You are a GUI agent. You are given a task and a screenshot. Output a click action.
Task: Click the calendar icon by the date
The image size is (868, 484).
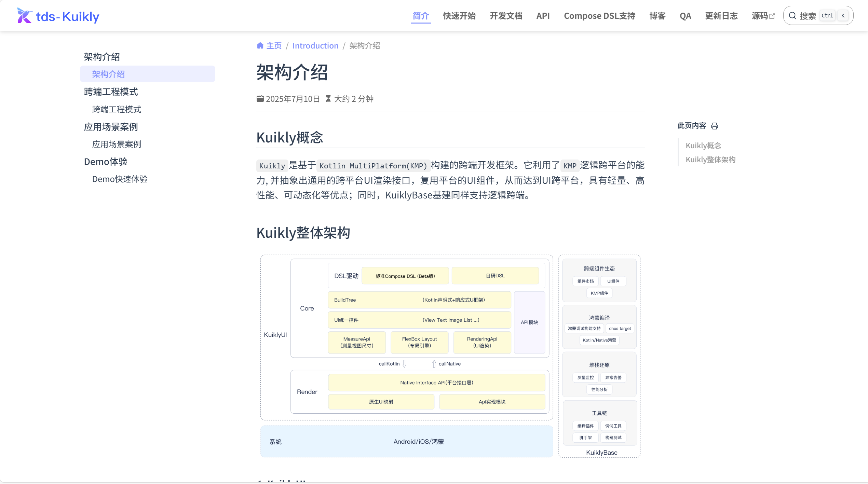pyautogui.click(x=260, y=99)
